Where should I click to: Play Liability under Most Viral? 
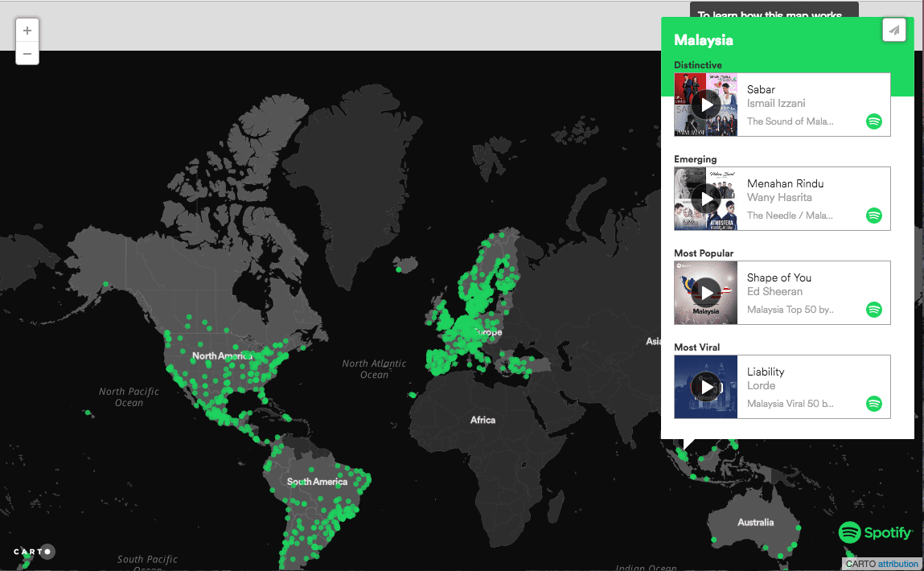tap(706, 386)
